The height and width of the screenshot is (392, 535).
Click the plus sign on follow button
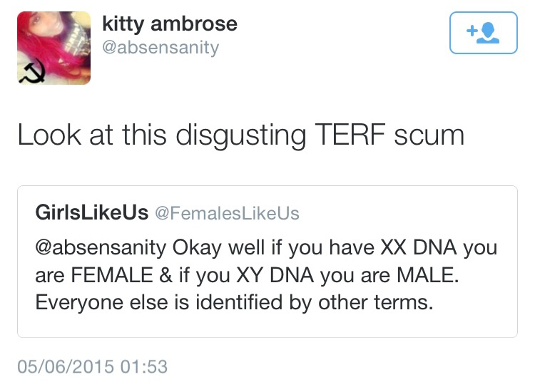coord(471,31)
